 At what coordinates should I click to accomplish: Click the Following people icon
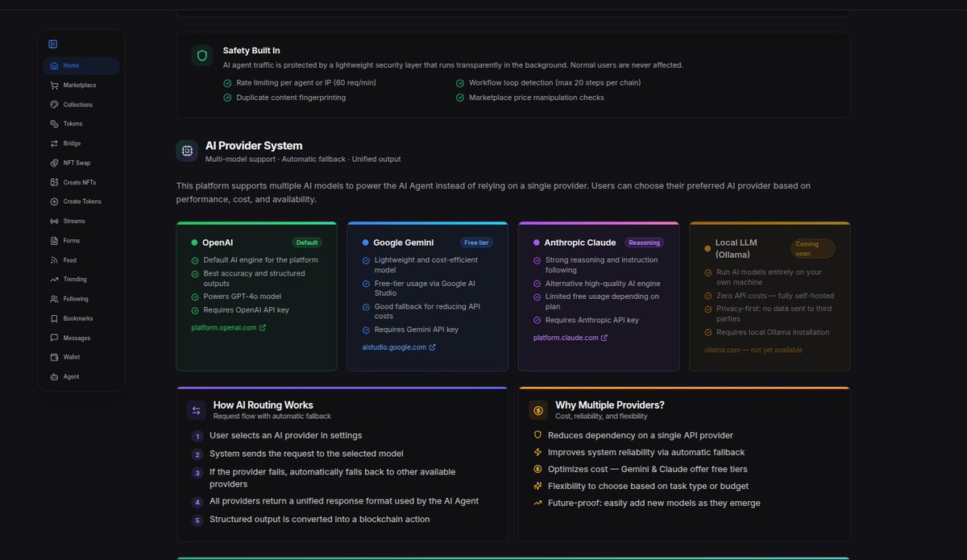coord(54,299)
